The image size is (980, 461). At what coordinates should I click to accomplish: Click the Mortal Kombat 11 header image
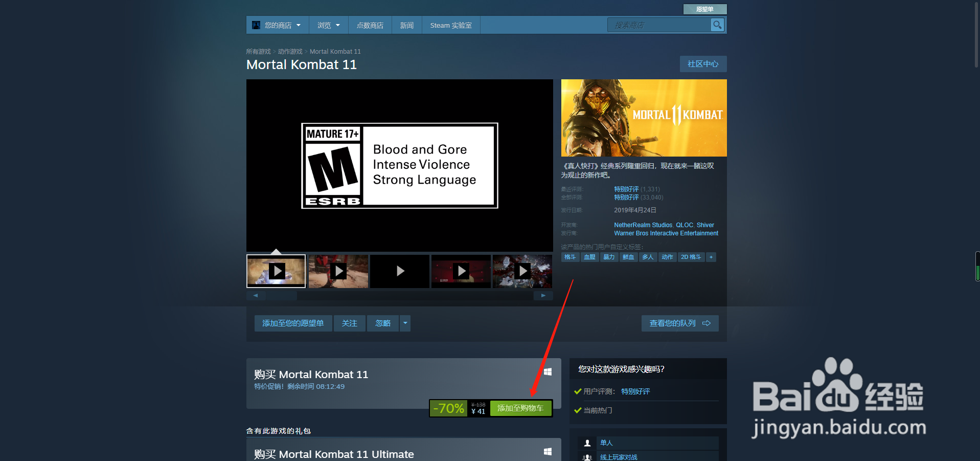coord(644,118)
